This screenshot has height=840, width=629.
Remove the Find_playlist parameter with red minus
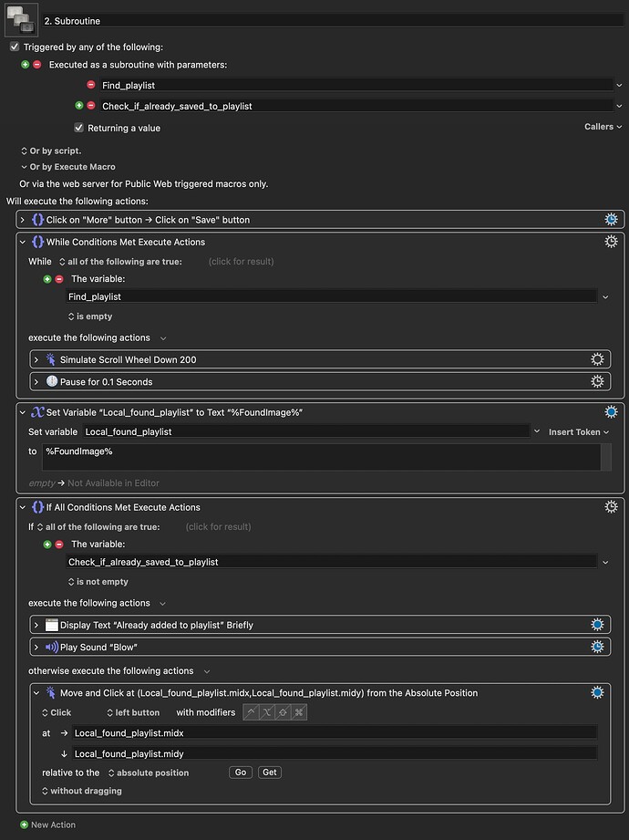(91, 85)
